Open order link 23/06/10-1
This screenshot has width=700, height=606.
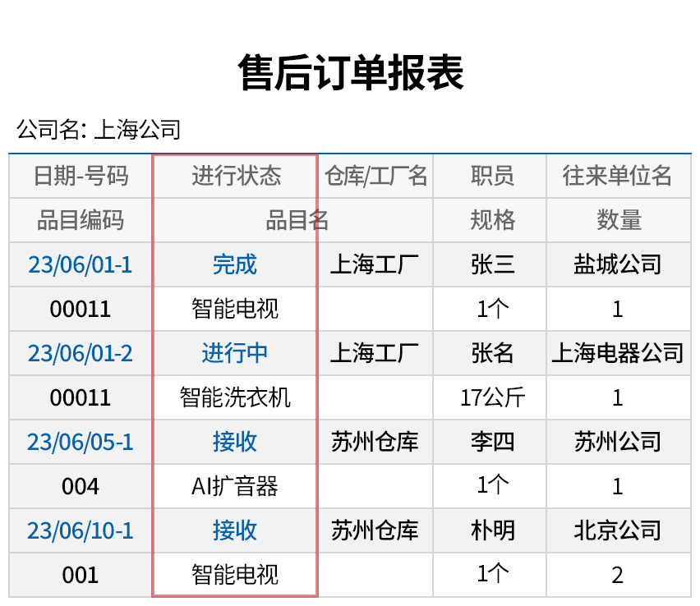(80, 530)
